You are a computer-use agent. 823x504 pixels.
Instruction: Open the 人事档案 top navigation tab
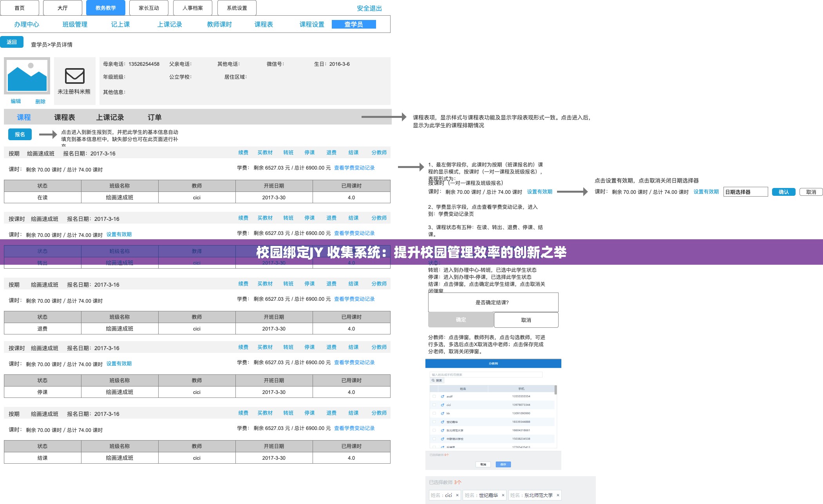[192, 8]
